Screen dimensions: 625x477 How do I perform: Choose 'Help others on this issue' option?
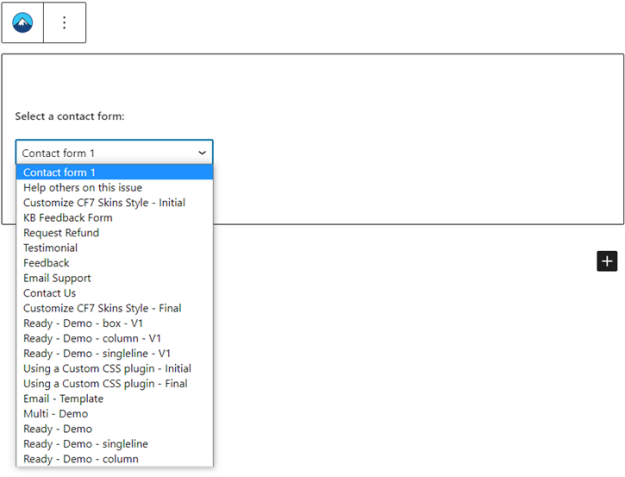(x=83, y=187)
